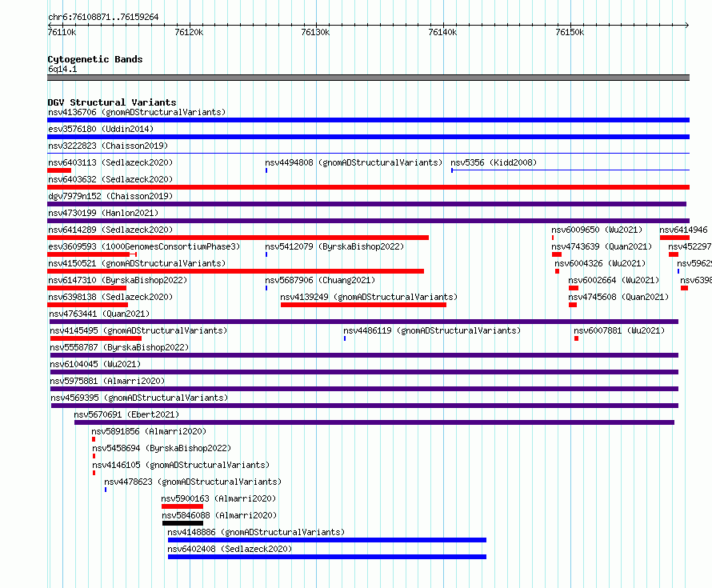Select nsv4148886 gnomAD variant label

coord(256,532)
